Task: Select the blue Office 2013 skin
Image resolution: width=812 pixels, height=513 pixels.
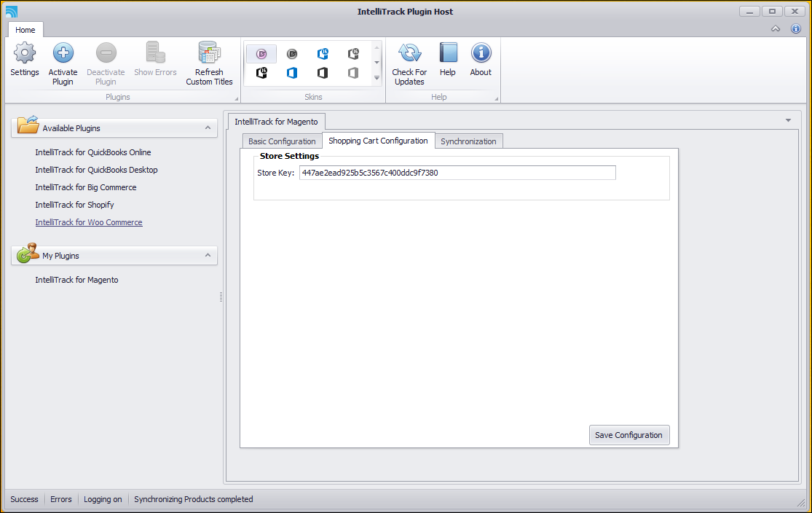Action: tap(292, 73)
